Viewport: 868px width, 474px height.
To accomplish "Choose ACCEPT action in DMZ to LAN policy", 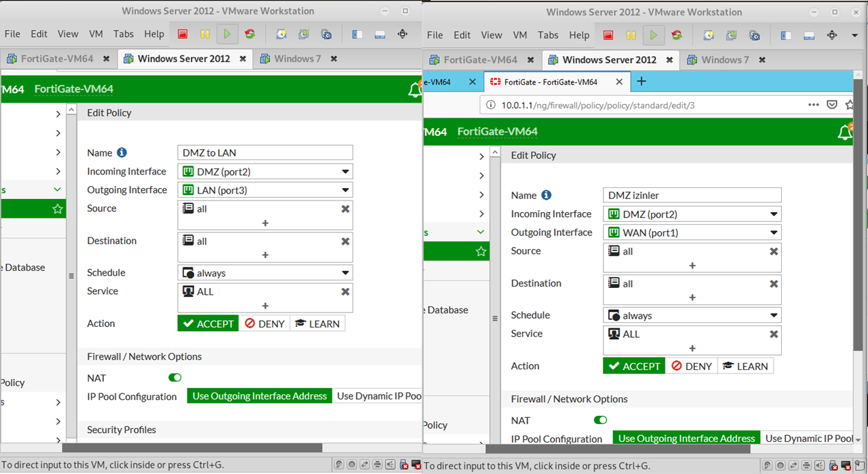I will (x=208, y=324).
